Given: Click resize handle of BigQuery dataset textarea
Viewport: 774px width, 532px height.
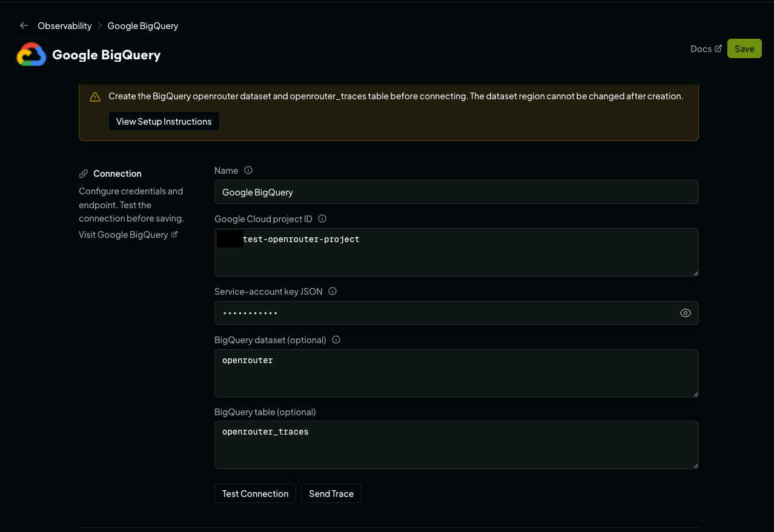Looking at the screenshot, I should 695,394.
